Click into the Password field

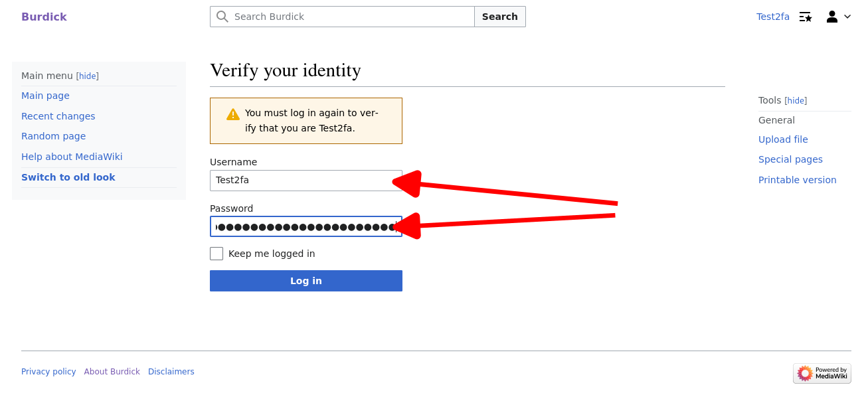(305, 226)
